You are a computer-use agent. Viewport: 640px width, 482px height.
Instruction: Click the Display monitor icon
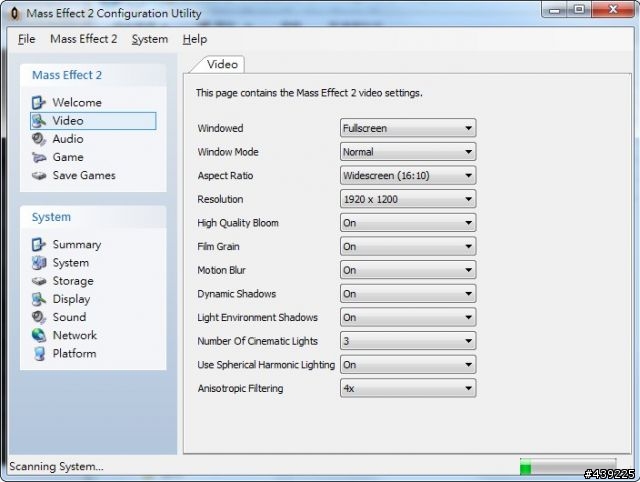tap(39, 299)
